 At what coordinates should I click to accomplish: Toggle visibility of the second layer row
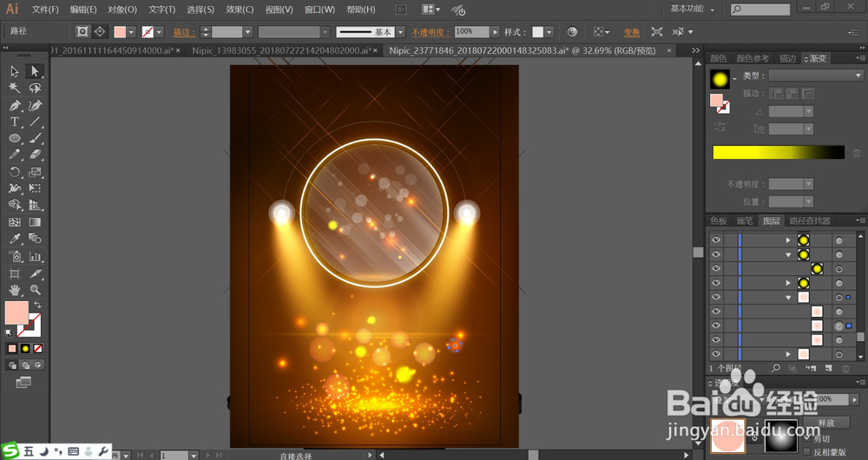(x=716, y=254)
